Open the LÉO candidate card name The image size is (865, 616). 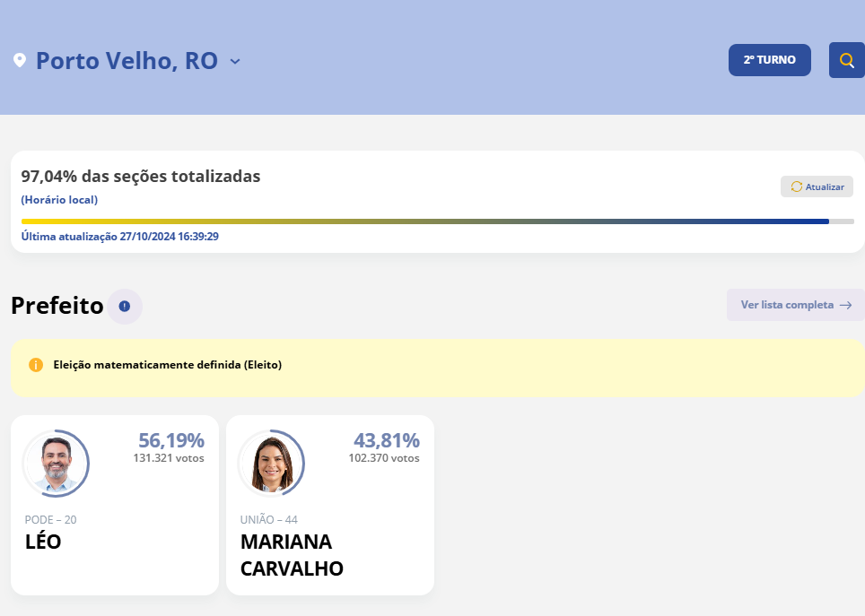(43, 542)
